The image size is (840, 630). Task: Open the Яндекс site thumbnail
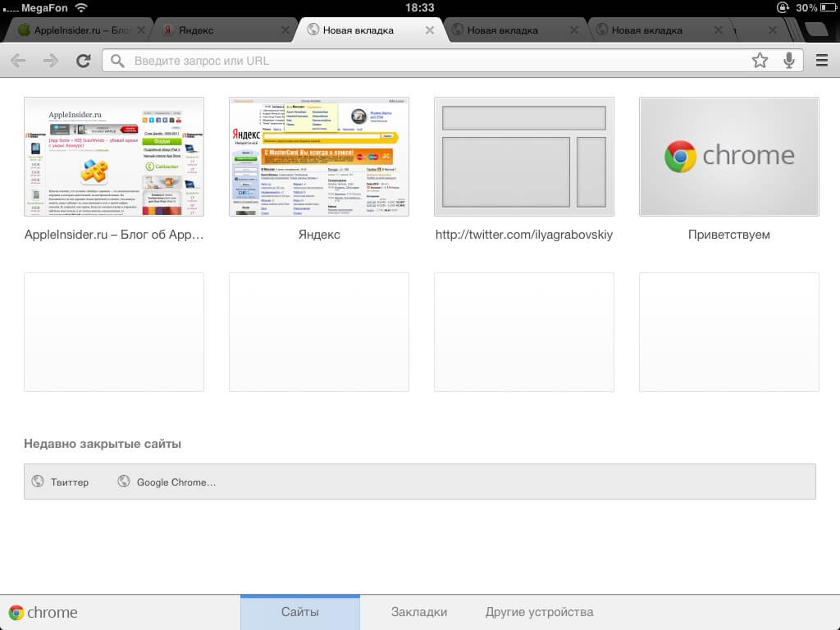[x=319, y=157]
